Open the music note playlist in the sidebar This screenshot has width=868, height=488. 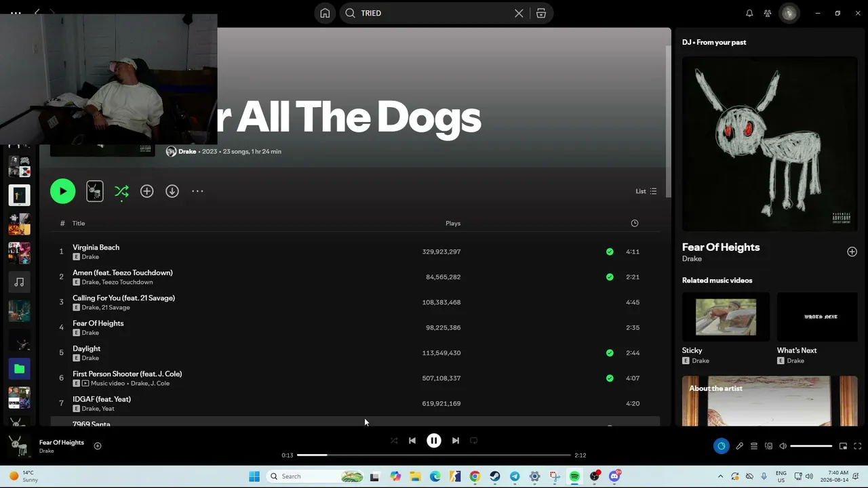19,282
